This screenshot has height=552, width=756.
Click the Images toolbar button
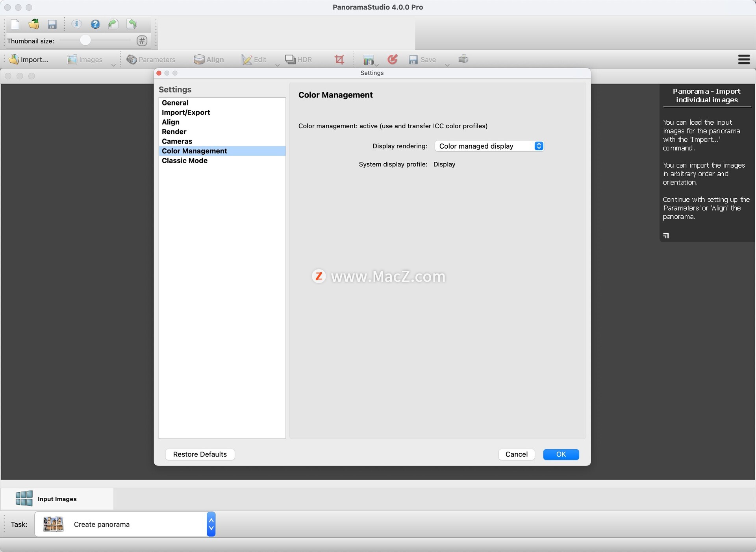click(x=85, y=59)
